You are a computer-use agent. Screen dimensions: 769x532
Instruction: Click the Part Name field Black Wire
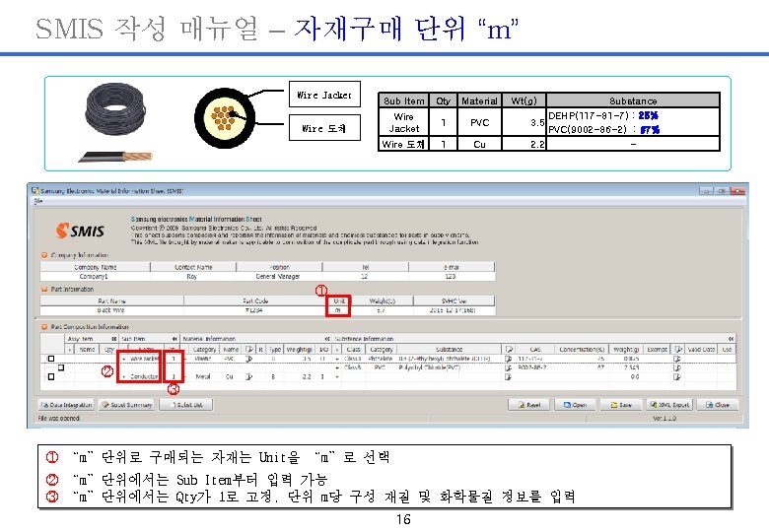click(111, 310)
